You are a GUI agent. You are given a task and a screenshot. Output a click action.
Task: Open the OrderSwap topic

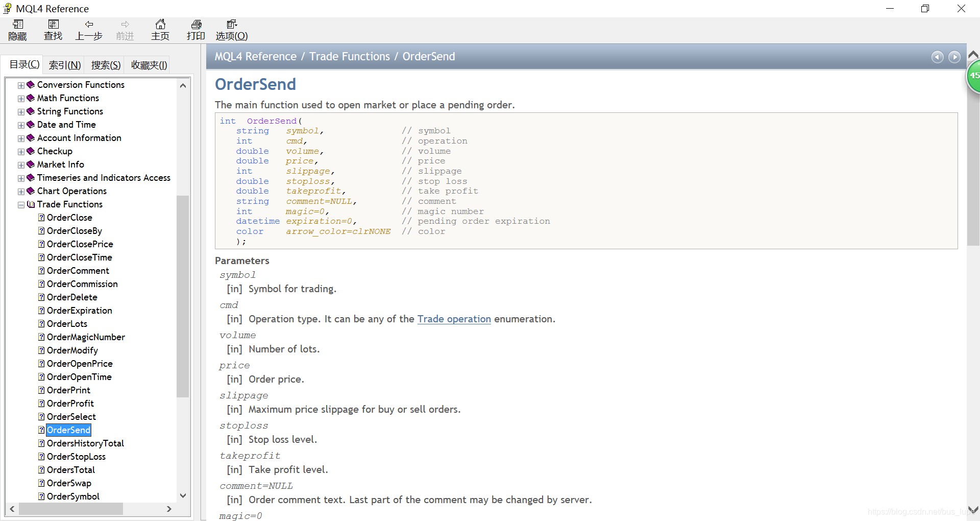pyautogui.click(x=69, y=483)
